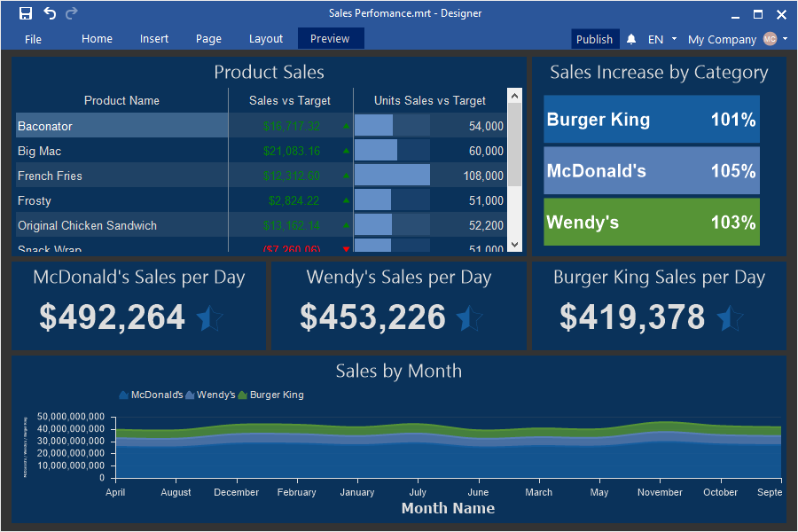Click the $12,312.60 sales value
The height and width of the screenshot is (532, 798).
coord(292,176)
